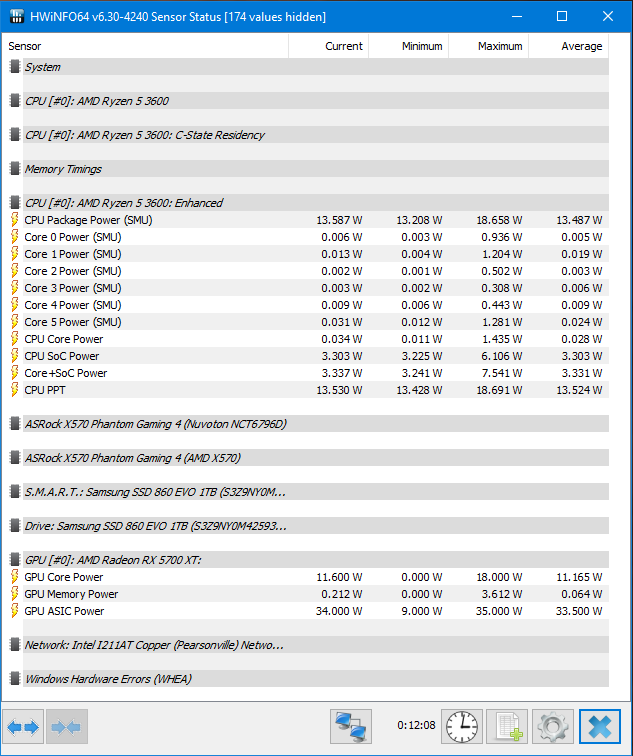Select the CPU PPT label
633x756 pixels.
coord(45,390)
